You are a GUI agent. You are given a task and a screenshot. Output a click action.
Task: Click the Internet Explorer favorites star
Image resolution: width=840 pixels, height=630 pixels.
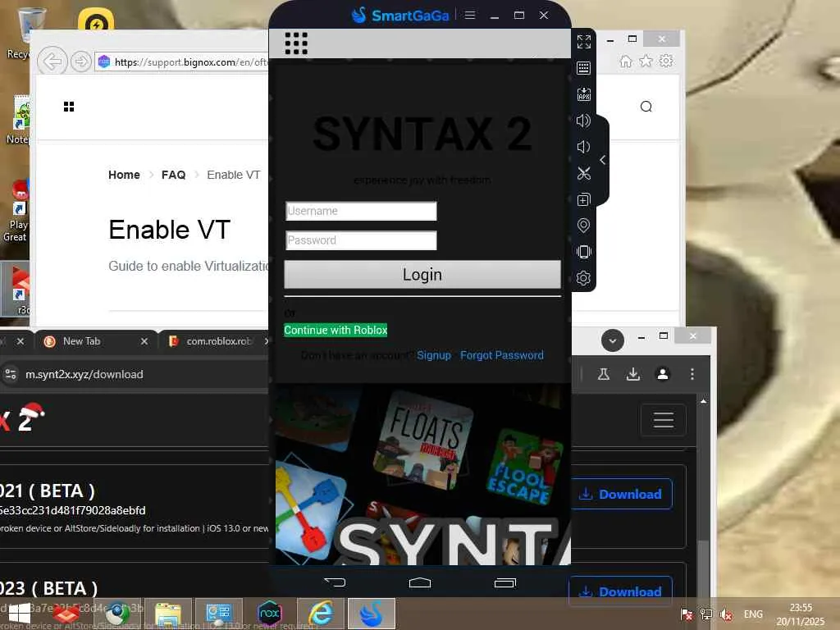(646, 61)
